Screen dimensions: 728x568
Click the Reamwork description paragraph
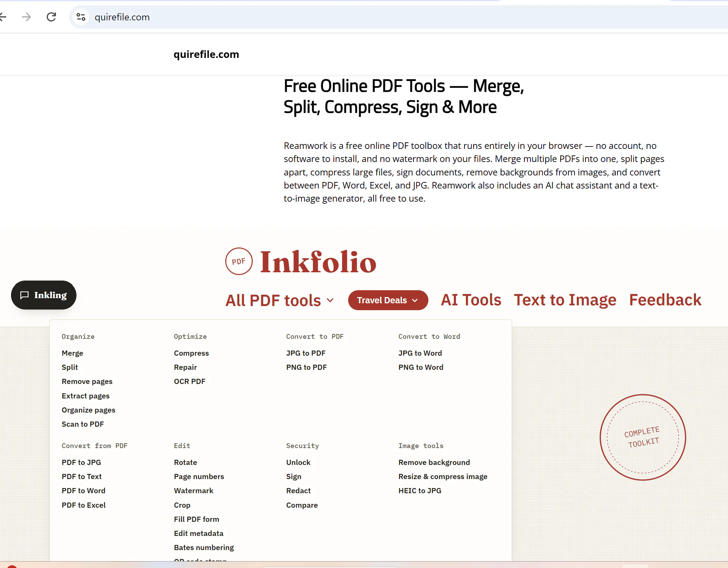pos(474,172)
